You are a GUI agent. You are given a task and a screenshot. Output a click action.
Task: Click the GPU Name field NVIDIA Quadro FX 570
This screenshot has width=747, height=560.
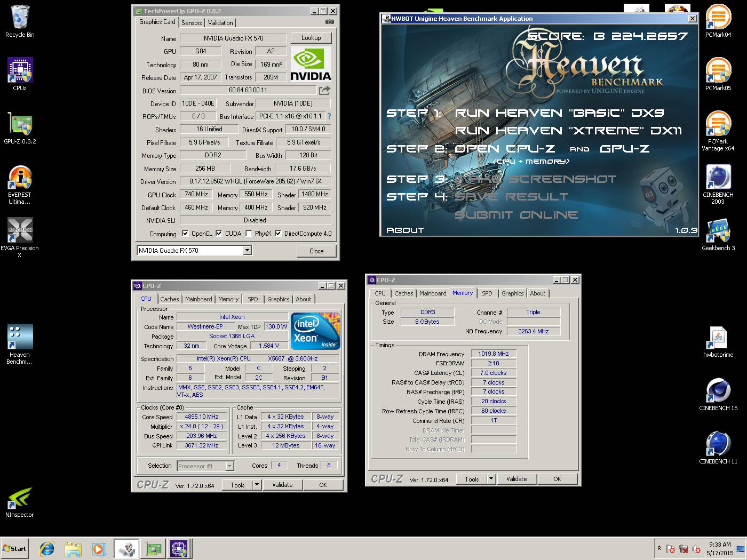pyautogui.click(x=233, y=38)
